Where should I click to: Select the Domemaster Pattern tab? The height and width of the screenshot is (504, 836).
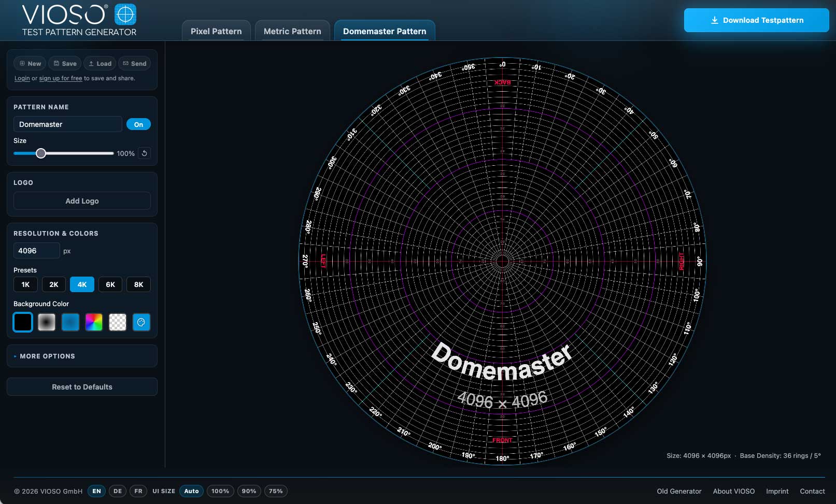tap(385, 31)
